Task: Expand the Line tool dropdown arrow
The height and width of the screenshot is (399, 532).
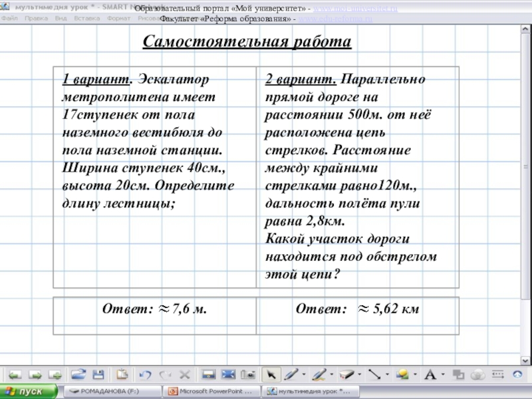Action: pos(387,374)
